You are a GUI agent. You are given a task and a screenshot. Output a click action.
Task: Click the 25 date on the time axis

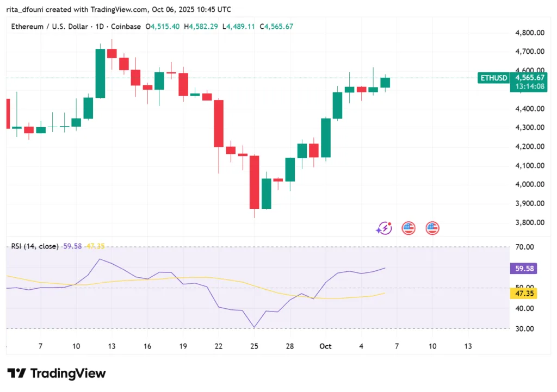coord(253,346)
